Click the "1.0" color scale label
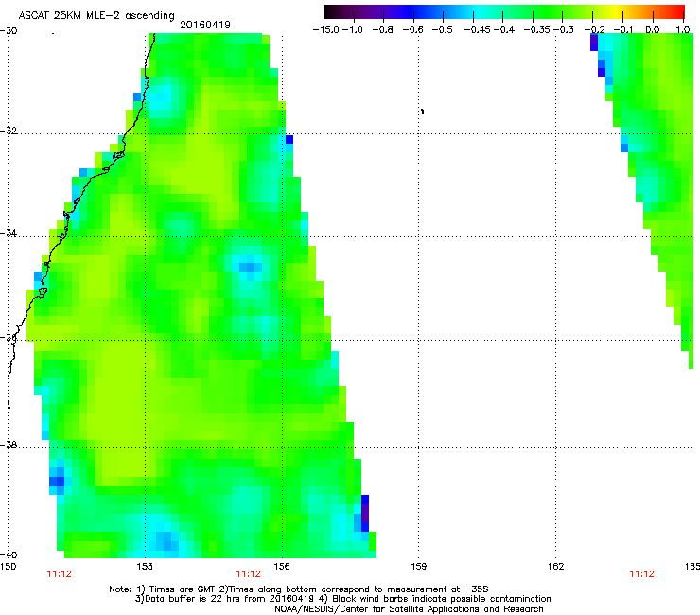This screenshot has width=700, height=615. click(683, 30)
